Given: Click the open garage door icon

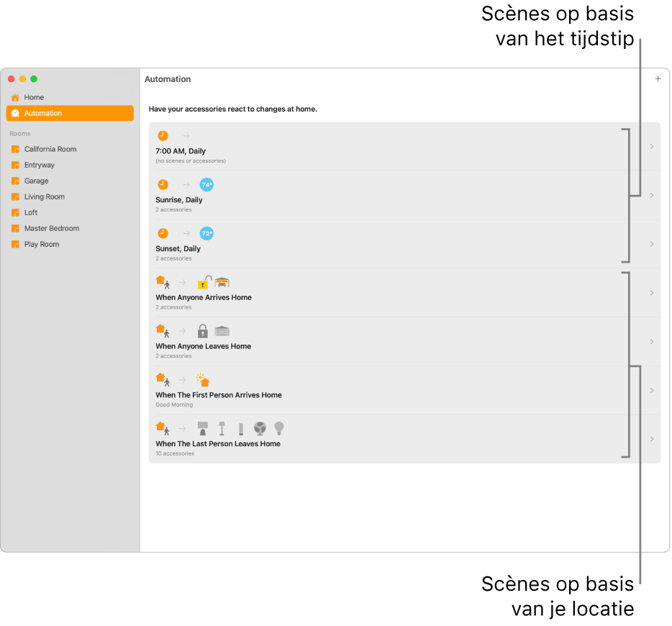Looking at the screenshot, I should click(x=222, y=282).
